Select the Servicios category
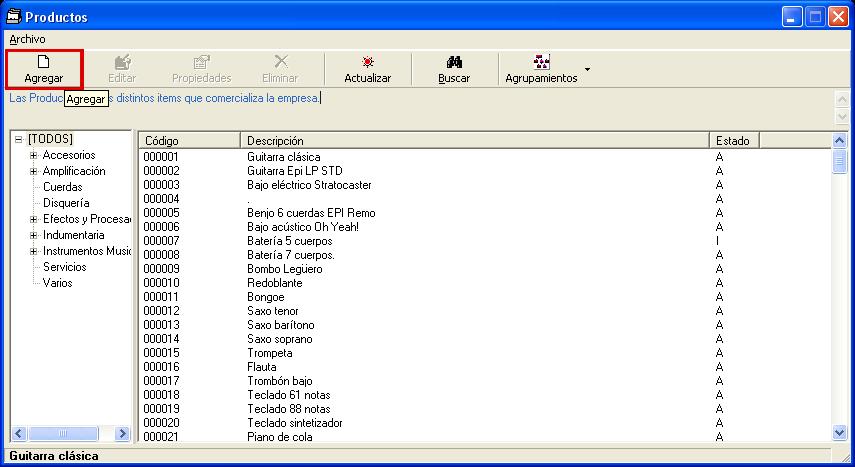Viewport: 855px width, 467px height. [64, 267]
